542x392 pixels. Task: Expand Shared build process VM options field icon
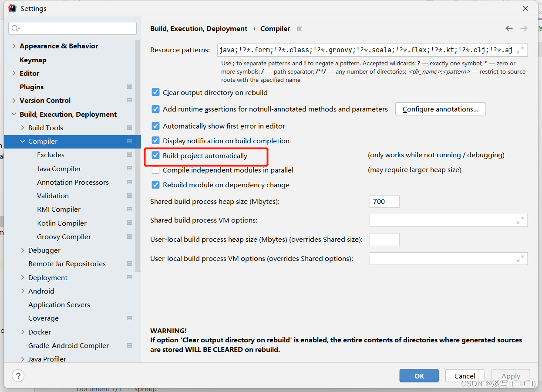[x=520, y=220]
